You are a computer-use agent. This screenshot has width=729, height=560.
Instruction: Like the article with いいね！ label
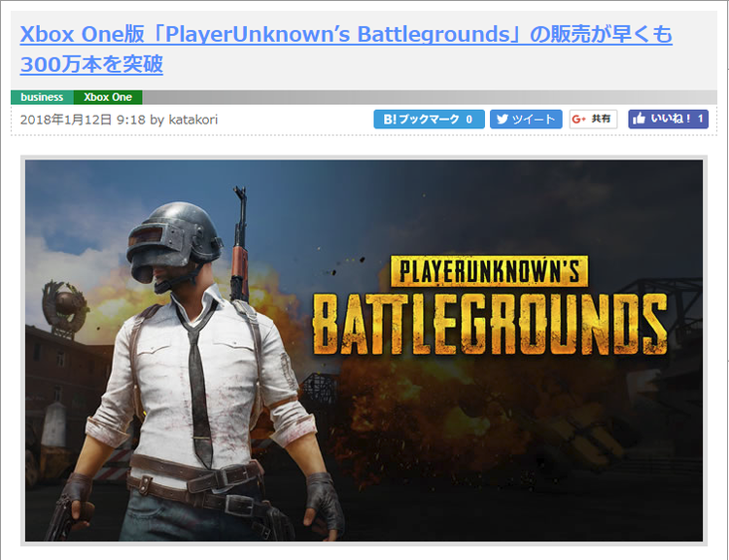671,119
